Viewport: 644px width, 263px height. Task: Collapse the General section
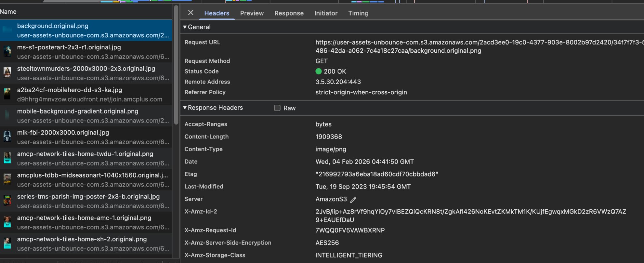tap(185, 27)
